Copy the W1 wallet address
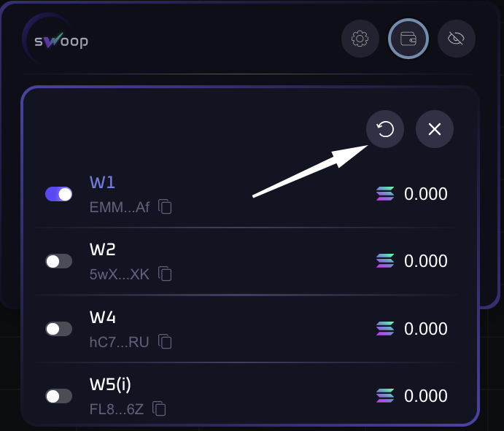 (x=166, y=206)
